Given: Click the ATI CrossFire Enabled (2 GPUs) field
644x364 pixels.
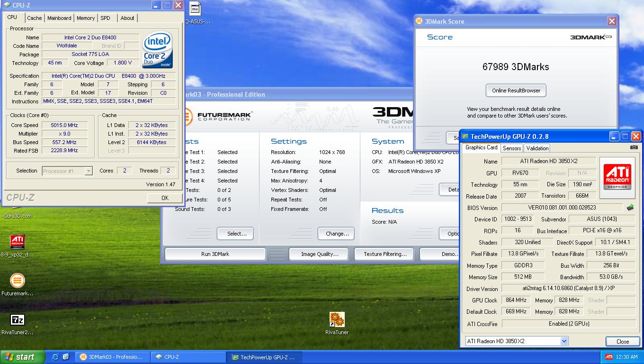Looking at the screenshot, I should coord(568,324).
